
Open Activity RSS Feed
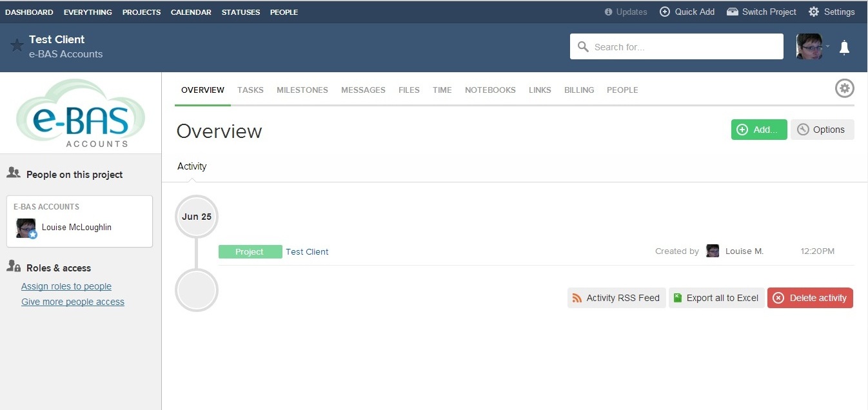pyautogui.click(x=616, y=298)
